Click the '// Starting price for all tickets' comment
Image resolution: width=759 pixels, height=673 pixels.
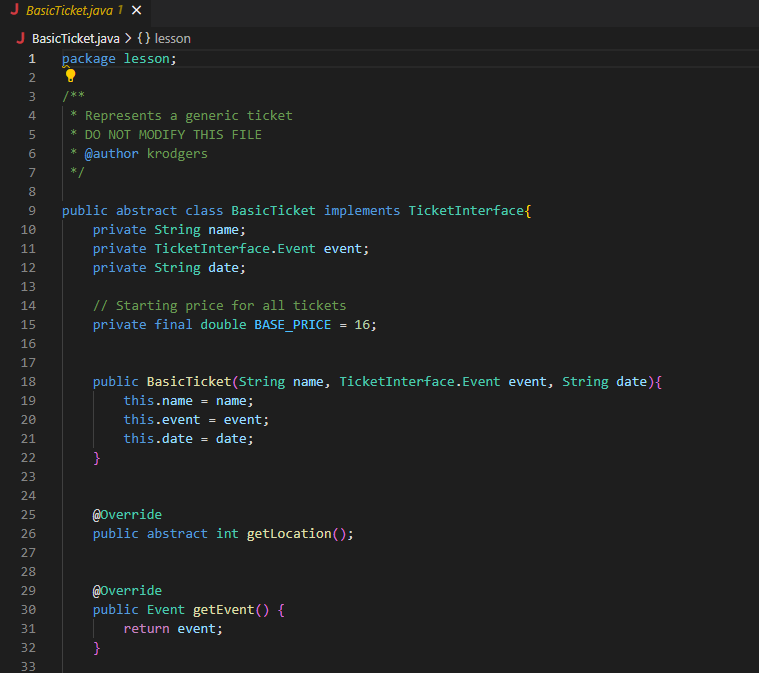[x=219, y=306]
